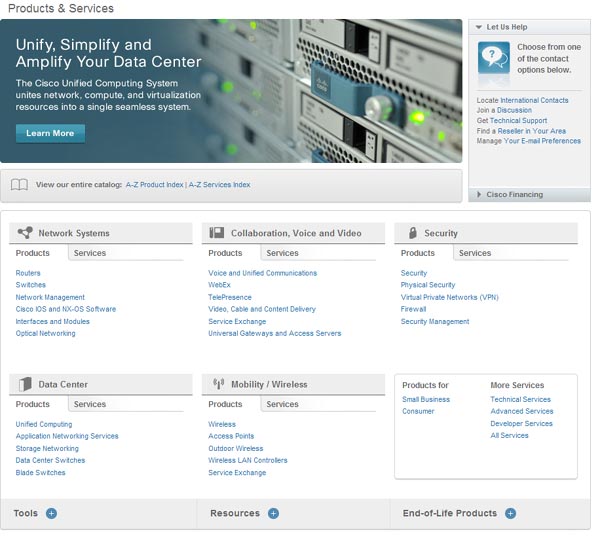Open the Small Business link
The width and height of the screenshot is (600, 538).
426,399
